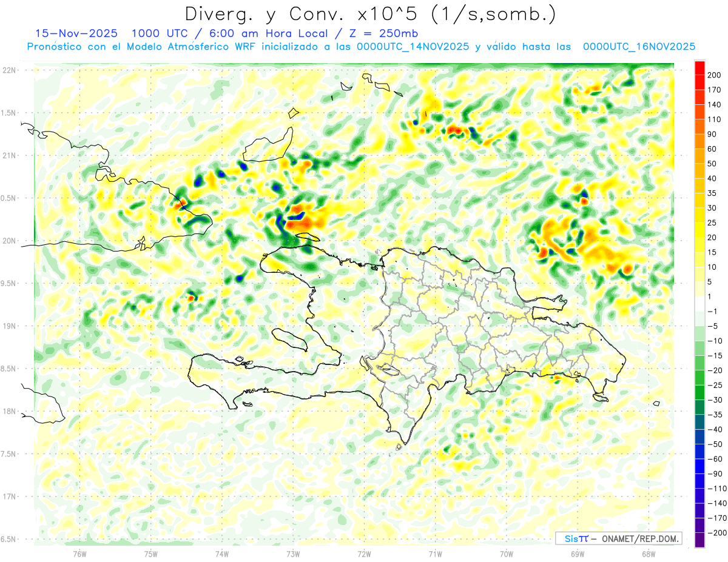Click the '17N' latitude label
728x562 pixels.
tap(9, 497)
